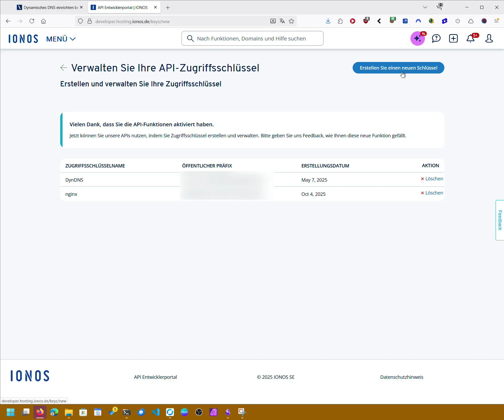Open the AI assistant sparkle icon
The height and width of the screenshot is (420, 504).
(418, 39)
